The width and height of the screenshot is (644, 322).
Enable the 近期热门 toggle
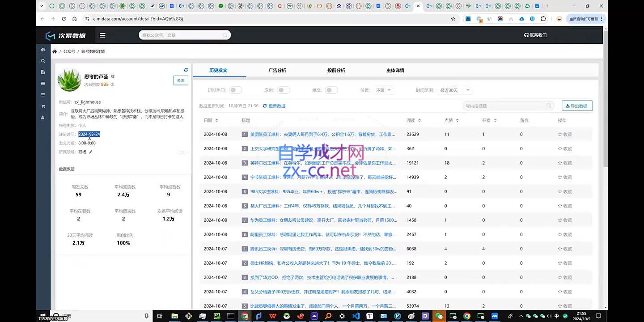click(236, 90)
